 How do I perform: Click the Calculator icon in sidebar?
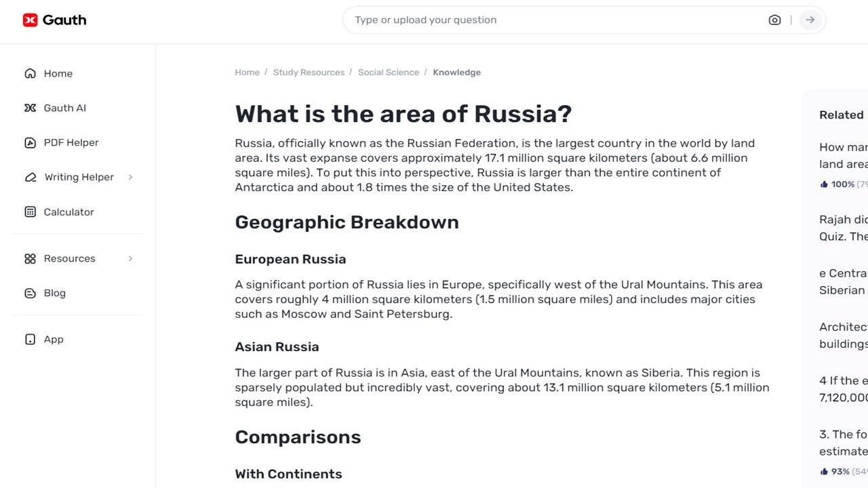(30, 212)
